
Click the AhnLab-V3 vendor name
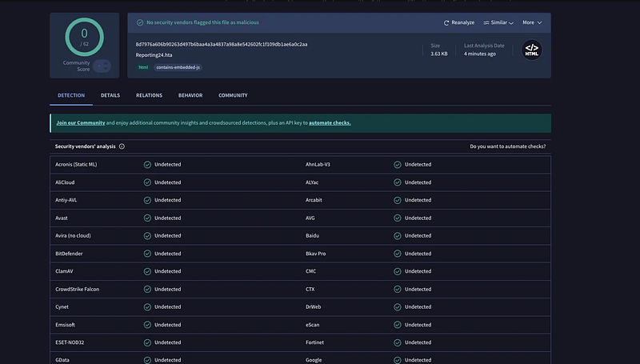point(318,165)
